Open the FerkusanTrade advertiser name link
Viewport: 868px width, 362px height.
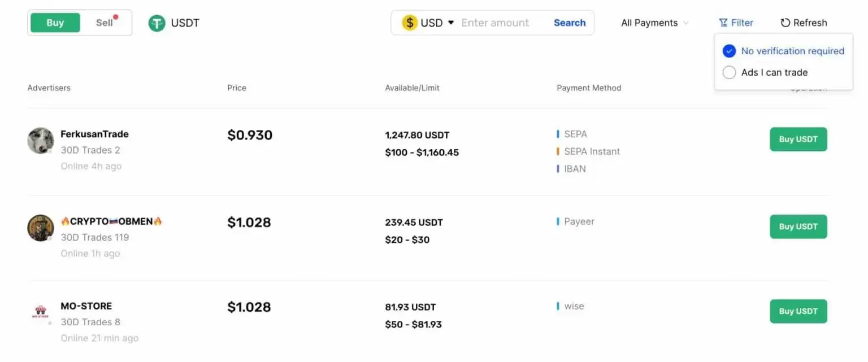point(94,134)
